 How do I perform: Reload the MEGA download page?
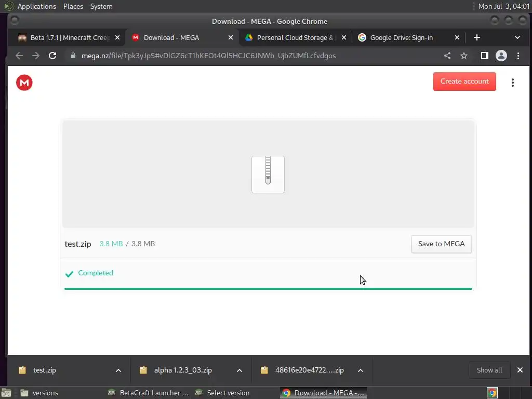click(x=52, y=56)
